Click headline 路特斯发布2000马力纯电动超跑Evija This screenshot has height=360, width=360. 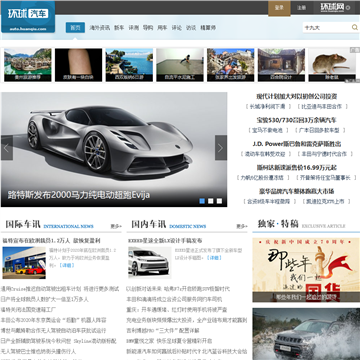pos(79,195)
